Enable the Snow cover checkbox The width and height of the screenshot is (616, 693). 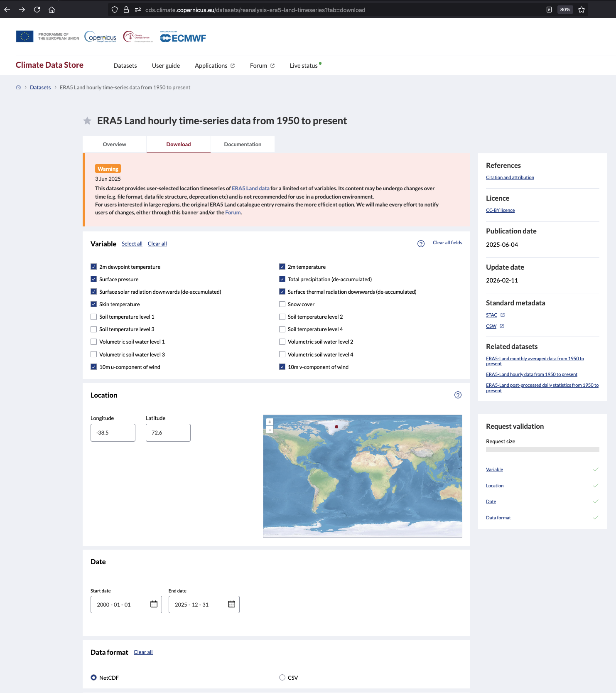point(282,305)
